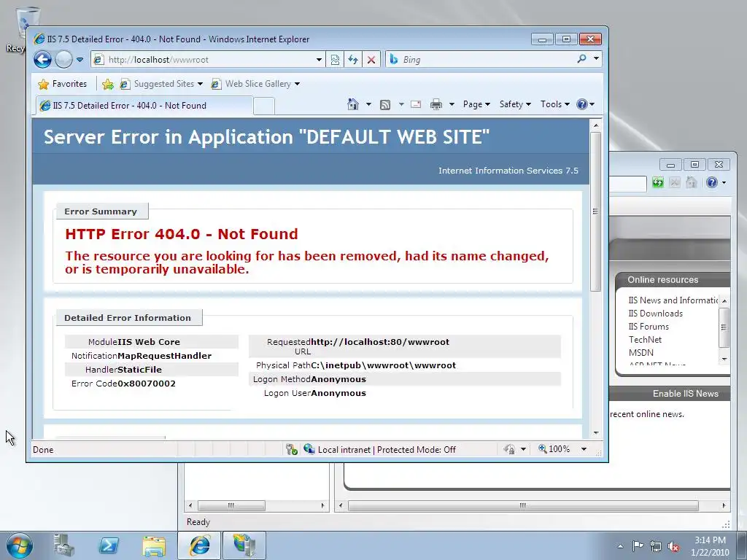Launch Windows PowerShell from the taskbar
Screen dimensions: 747x560
108,545
